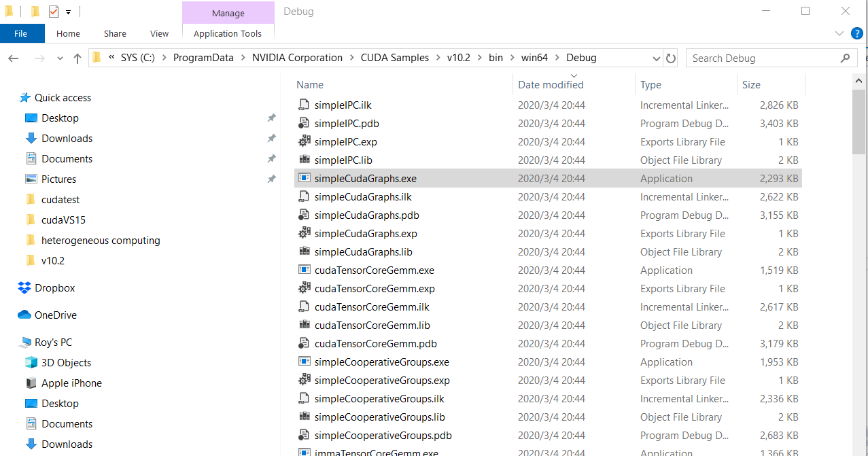
Task: Open the Application Tools tab
Action: [x=227, y=33]
